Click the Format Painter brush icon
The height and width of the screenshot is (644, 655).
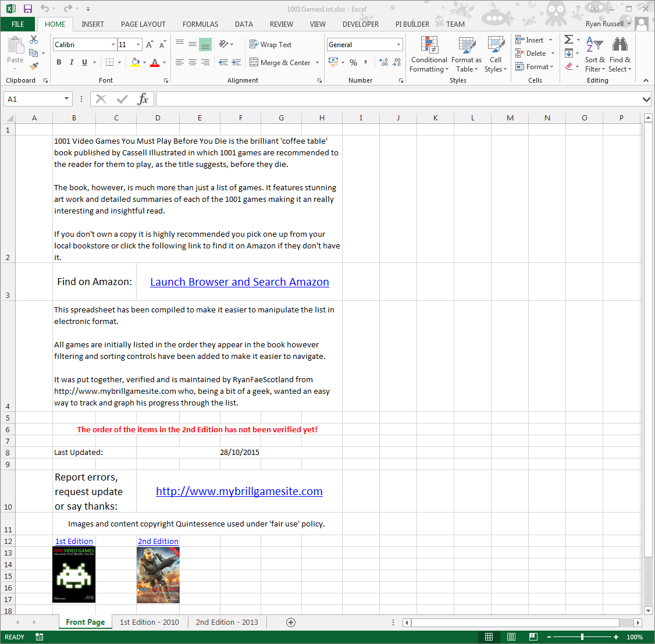pos(34,66)
